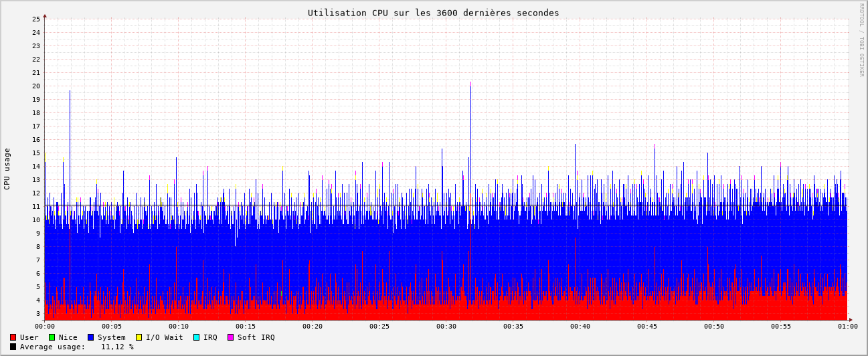Click the 00:00 time axis label

tap(45, 327)
